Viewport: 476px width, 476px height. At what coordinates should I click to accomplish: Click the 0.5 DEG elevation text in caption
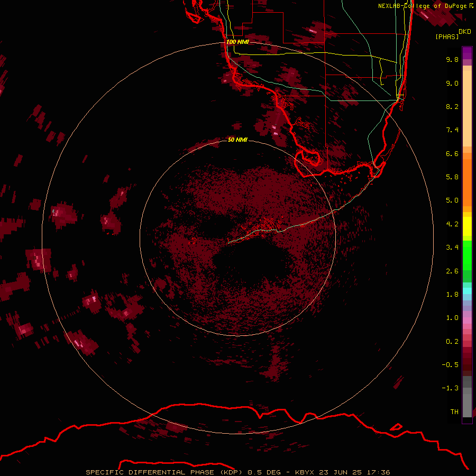(x=264, y=472)
